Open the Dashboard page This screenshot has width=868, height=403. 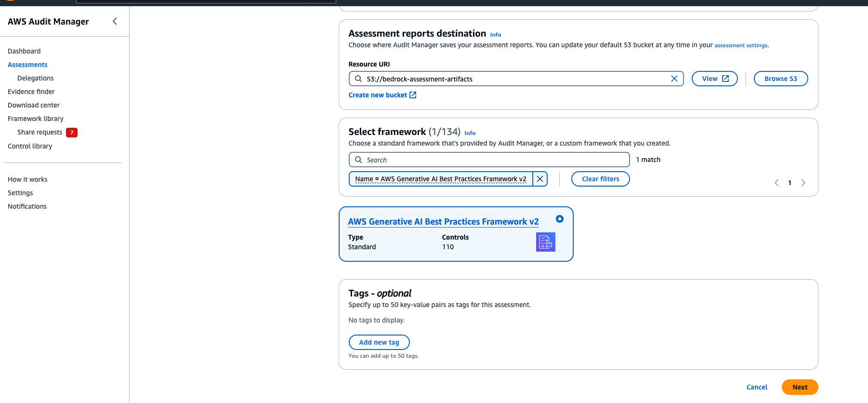click(24, 51)
